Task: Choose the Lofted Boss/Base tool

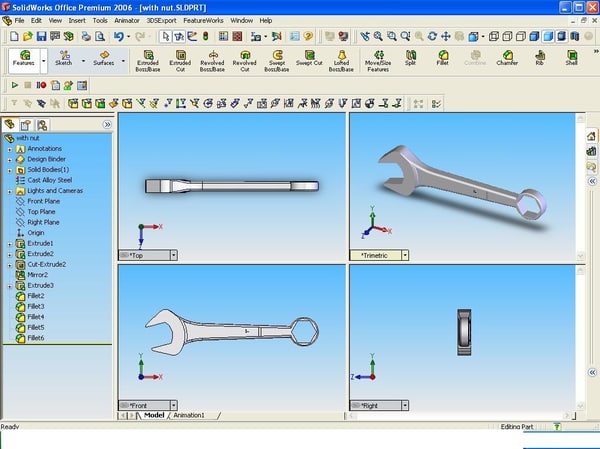Action: point(341,61)
